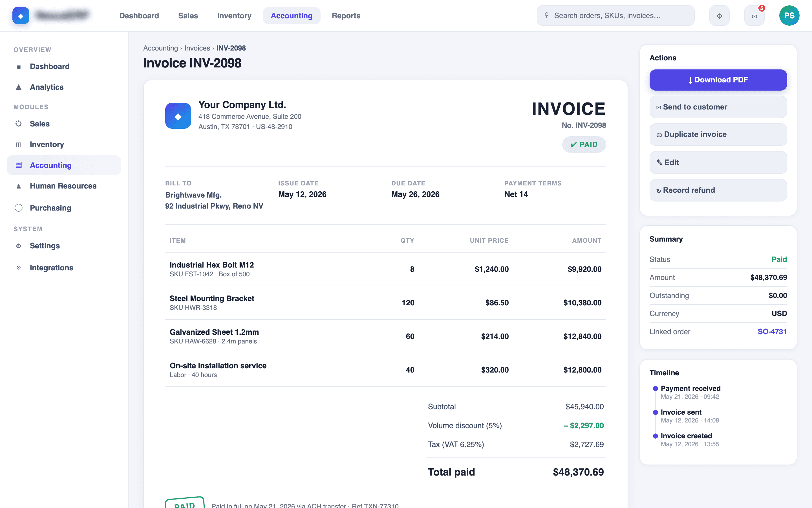
Task: Click the Integrations ring icon in sidebar
Action: (x=19, y=268)
